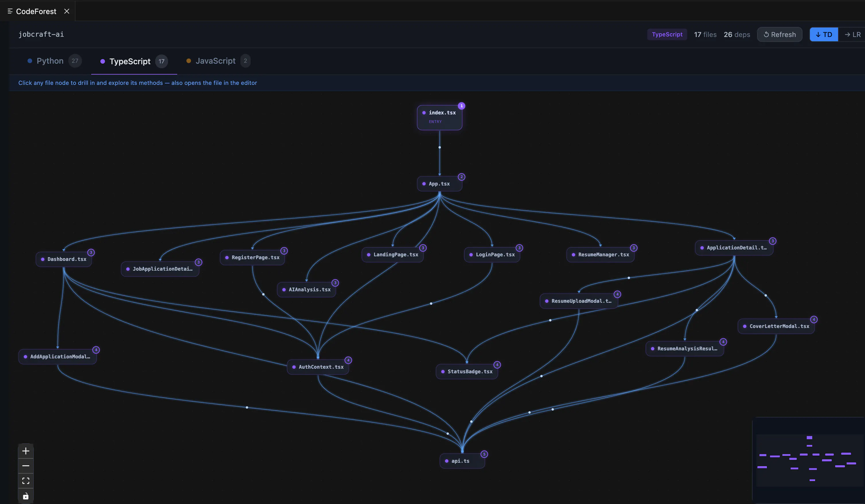This screenshot has width=865, height=504.
Task: Click the depth badge on StatusBadge.tsx
Action: click(497, 365)
